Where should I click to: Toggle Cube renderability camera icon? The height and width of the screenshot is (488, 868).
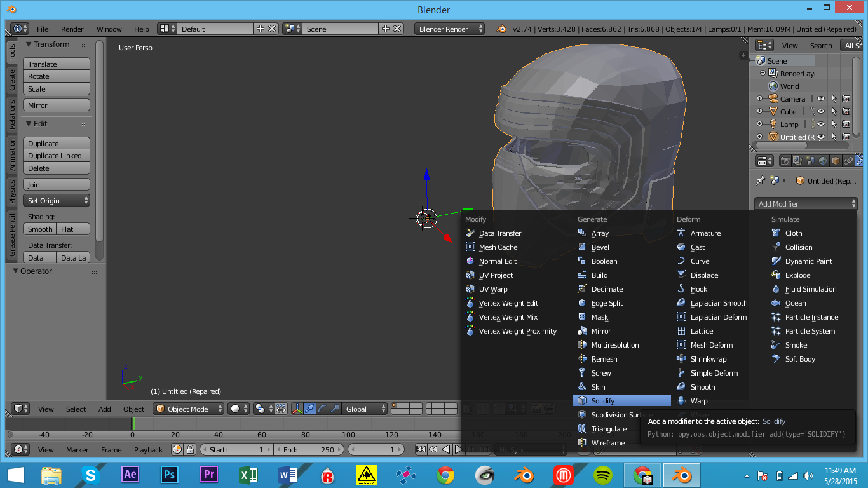pyautogui.click(x=846, y=112)
